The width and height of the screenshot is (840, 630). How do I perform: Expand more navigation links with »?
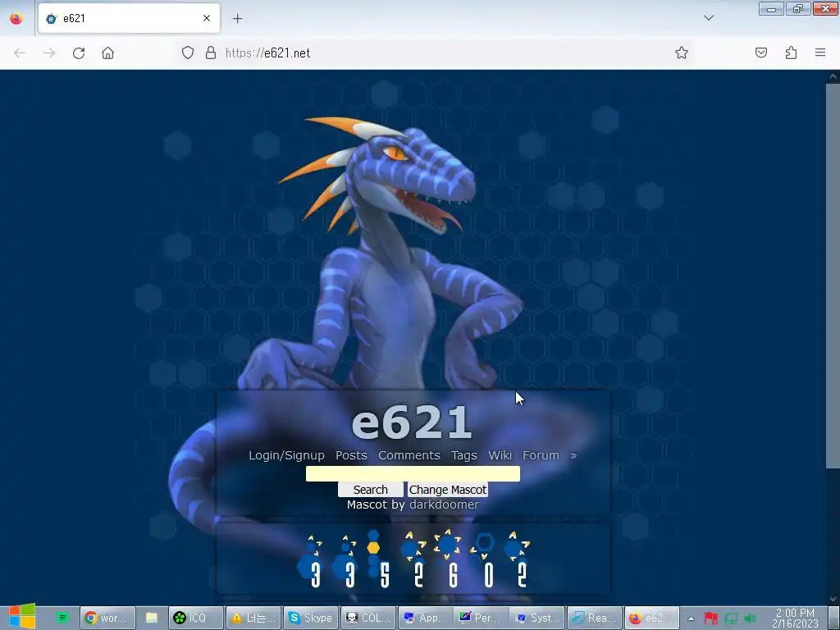click(x=573, y=455)
